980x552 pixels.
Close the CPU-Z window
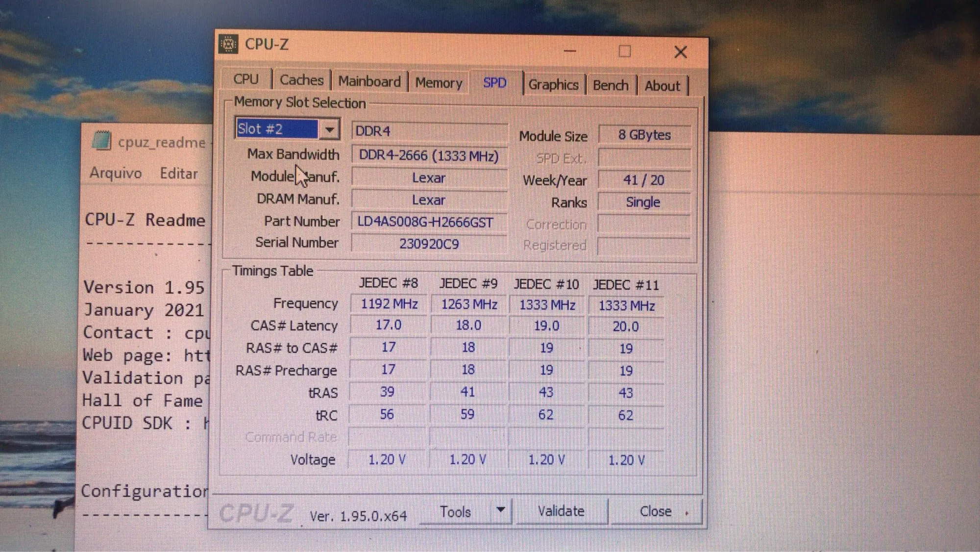680,52
